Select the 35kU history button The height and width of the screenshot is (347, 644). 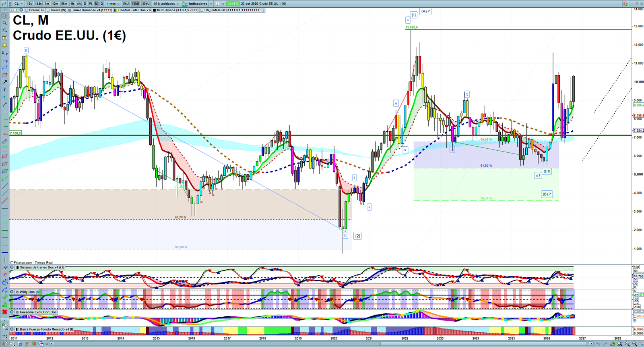pos(146,4)
